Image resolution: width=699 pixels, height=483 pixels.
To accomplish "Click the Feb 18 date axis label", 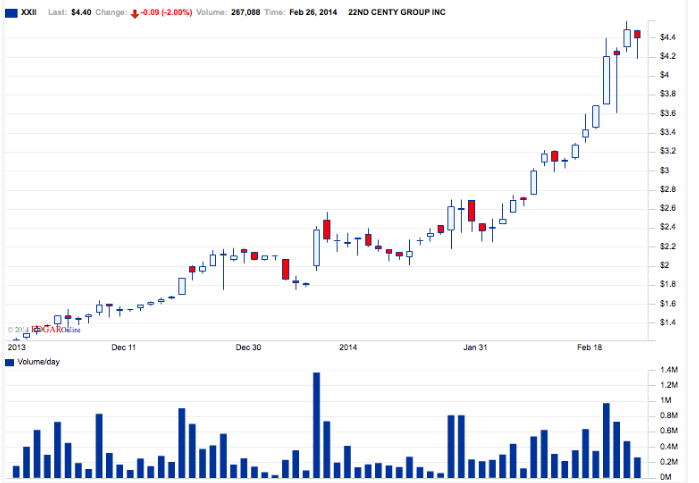I will tap(589, 347).
